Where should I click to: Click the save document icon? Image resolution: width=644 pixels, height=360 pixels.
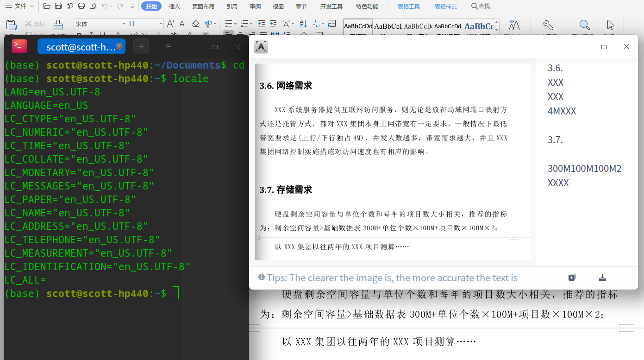[58, 6]
